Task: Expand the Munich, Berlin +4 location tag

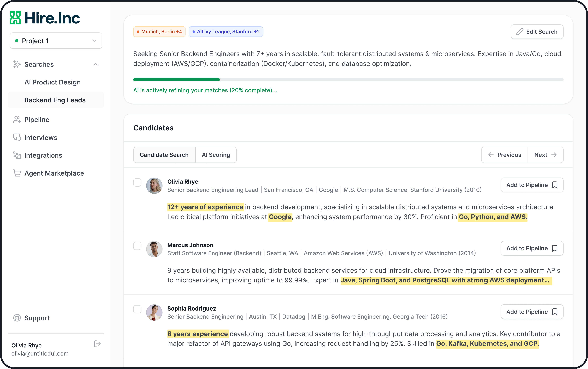Action: coord(159,32)
